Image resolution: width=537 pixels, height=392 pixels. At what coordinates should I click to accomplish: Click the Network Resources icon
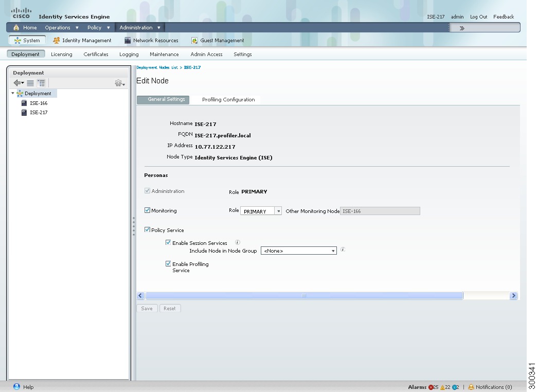(128, 41)
